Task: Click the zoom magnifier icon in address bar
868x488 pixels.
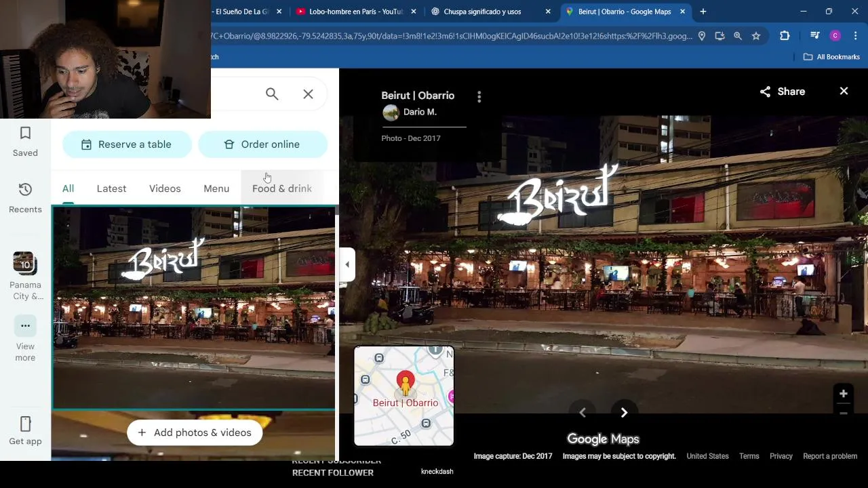Action: click(738, 36)
